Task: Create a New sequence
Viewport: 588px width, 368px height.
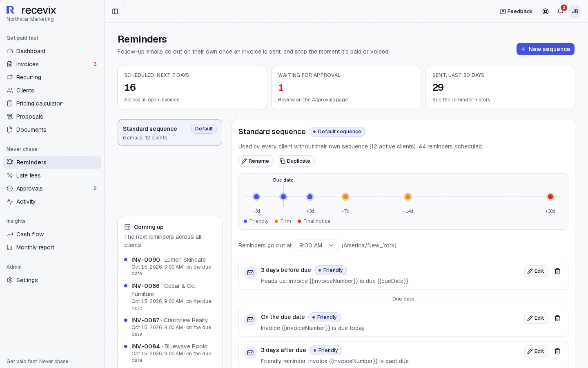Action: 546,49
